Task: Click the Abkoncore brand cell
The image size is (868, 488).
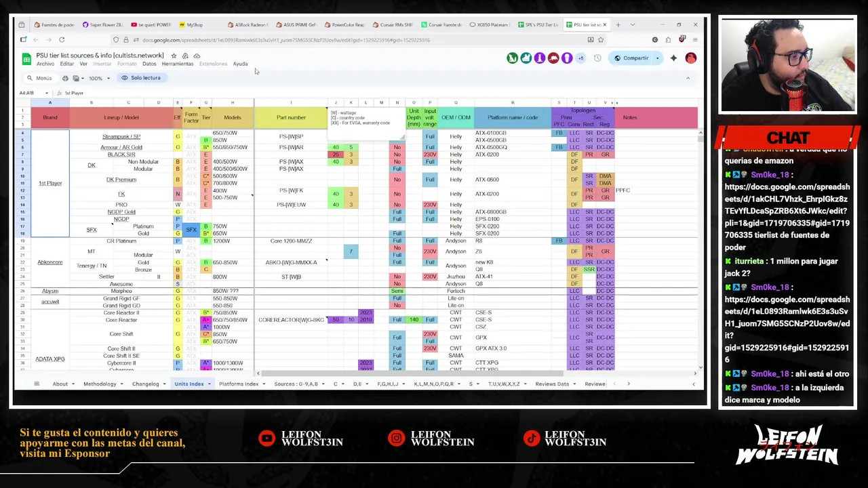Action: (x=50, y=262)
